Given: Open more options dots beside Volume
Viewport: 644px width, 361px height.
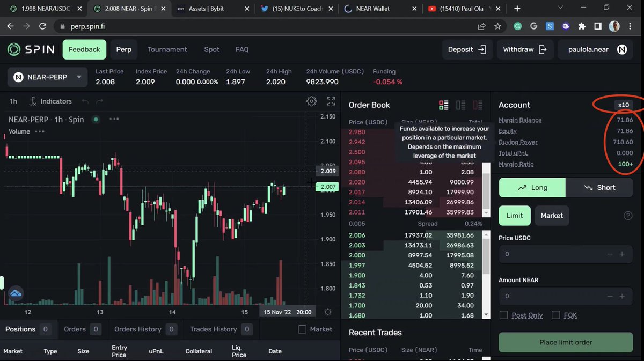Looking at the screenshot, I should click(x=40, y=131).
